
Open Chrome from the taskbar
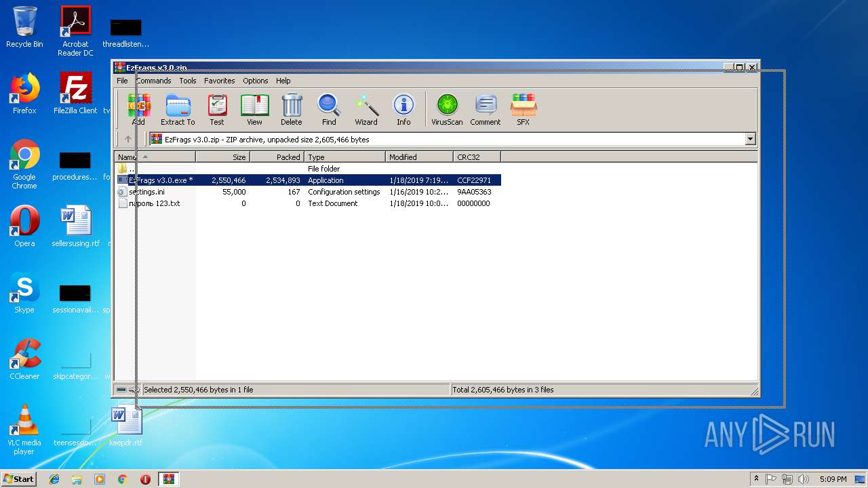coord(122,479)
